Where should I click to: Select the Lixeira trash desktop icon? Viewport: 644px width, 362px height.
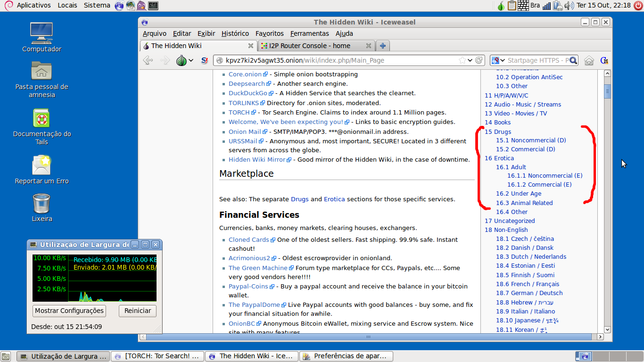(x=41, y=208)
